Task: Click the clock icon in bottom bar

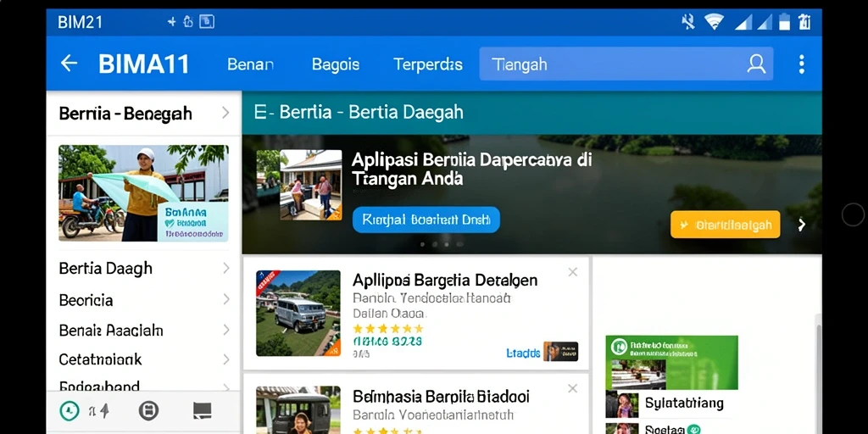Action: click(70, 411)
